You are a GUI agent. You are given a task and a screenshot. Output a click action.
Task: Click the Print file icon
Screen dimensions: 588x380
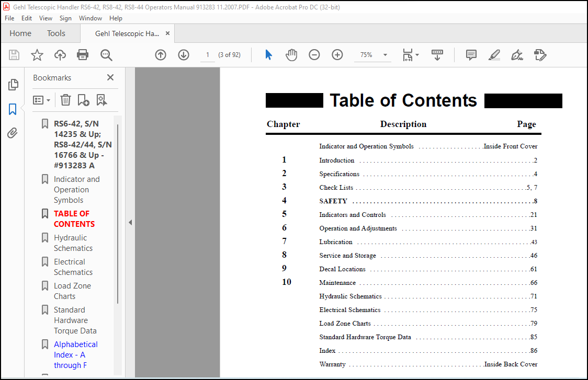click(x=83, y=55)
